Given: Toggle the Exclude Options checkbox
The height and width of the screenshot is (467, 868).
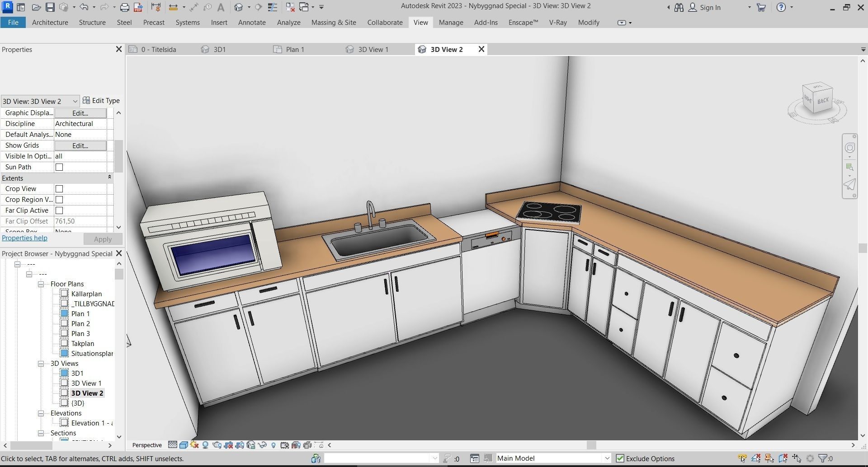Looking at the screenshot, I should click(x=620, y=458).
